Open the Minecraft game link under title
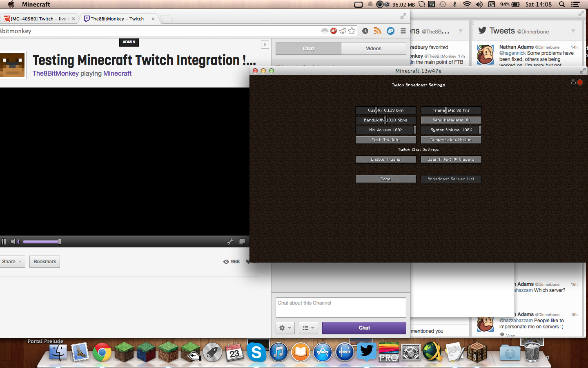 pyautogui.click(x=117, y=74)
